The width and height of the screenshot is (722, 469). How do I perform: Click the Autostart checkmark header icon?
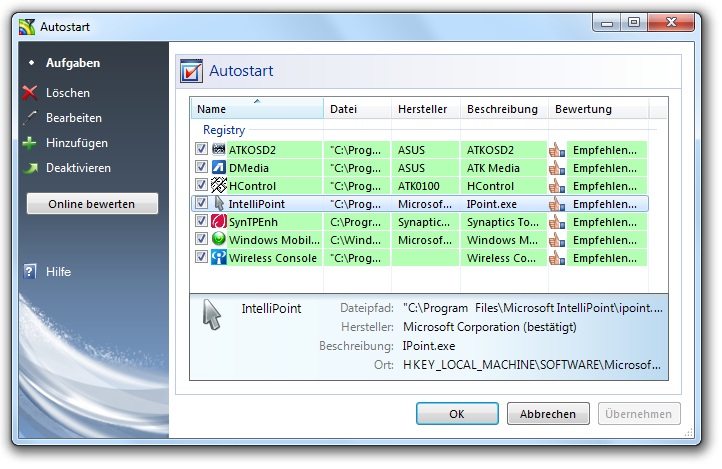point(191,71)
